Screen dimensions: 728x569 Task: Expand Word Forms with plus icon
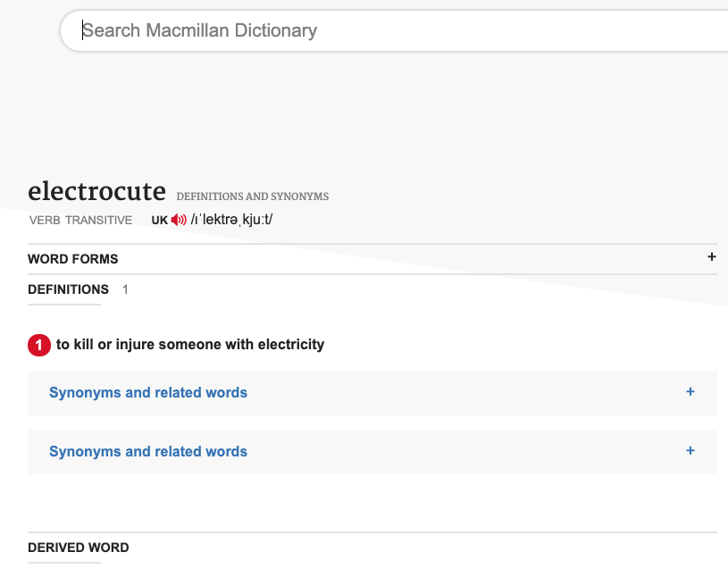click(711, 256)
